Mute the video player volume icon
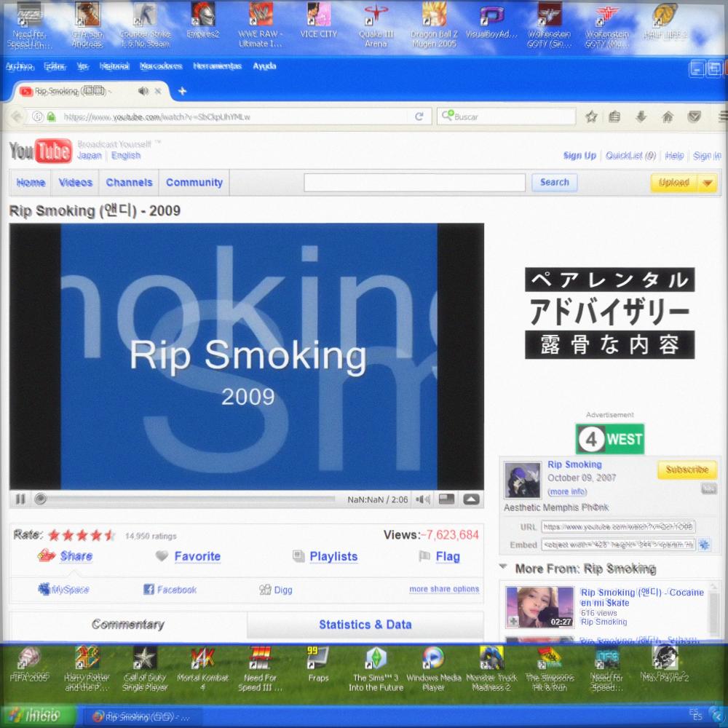728x728 pixels. point(422,499)
